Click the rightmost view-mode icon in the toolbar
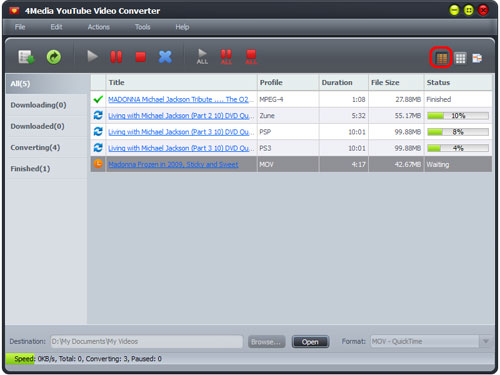Screen dimensions: 500x375 pos(477,58)
